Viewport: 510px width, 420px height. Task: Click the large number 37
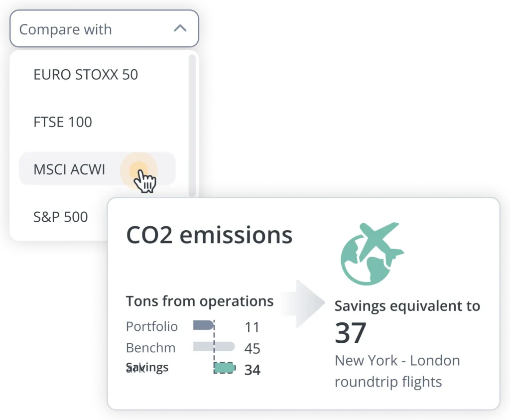[x=351, y=333]
